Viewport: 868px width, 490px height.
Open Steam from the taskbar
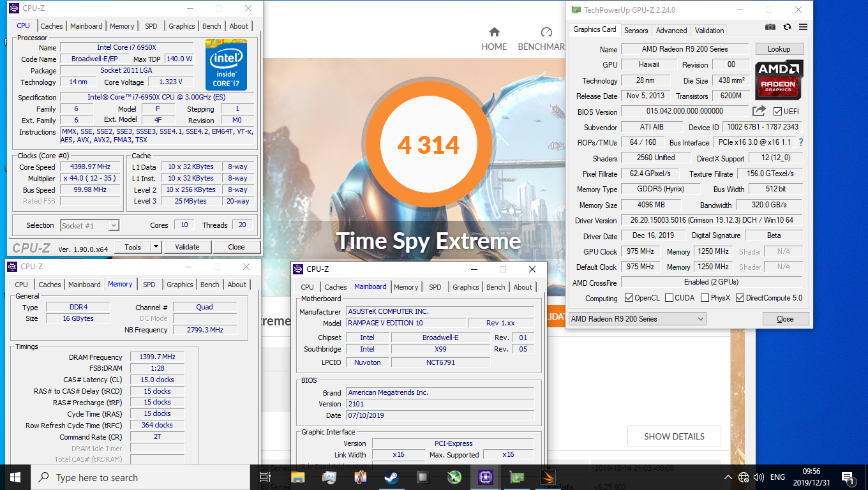[391, 477]
